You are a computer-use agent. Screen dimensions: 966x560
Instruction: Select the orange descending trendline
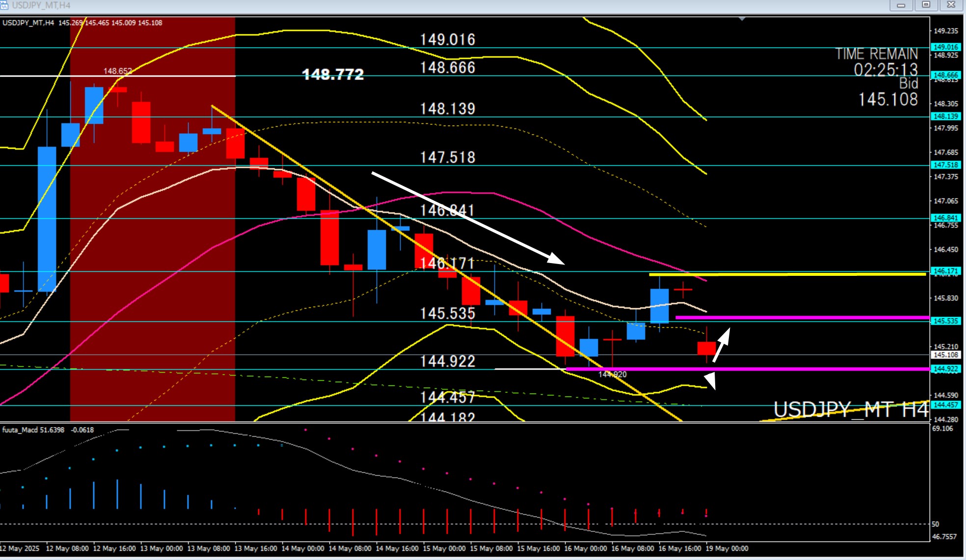click(447, 263)
